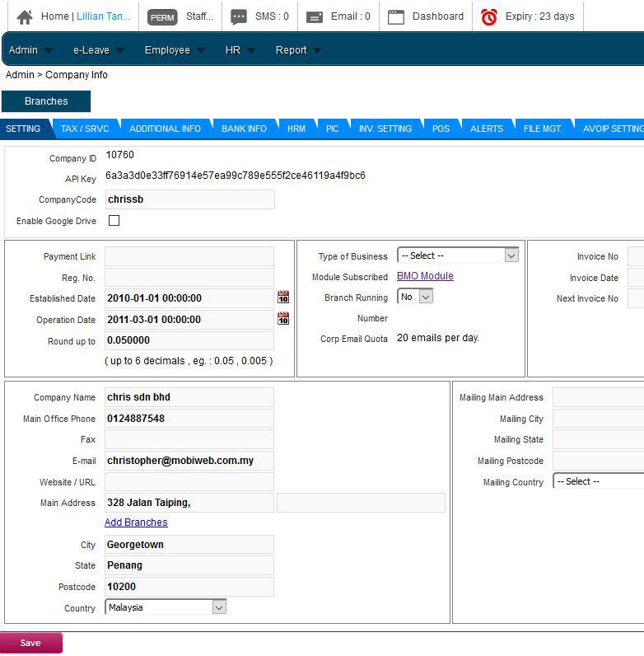Open the ALERTS tab
This screenshot has height=656, width=644.
(487, 129)
